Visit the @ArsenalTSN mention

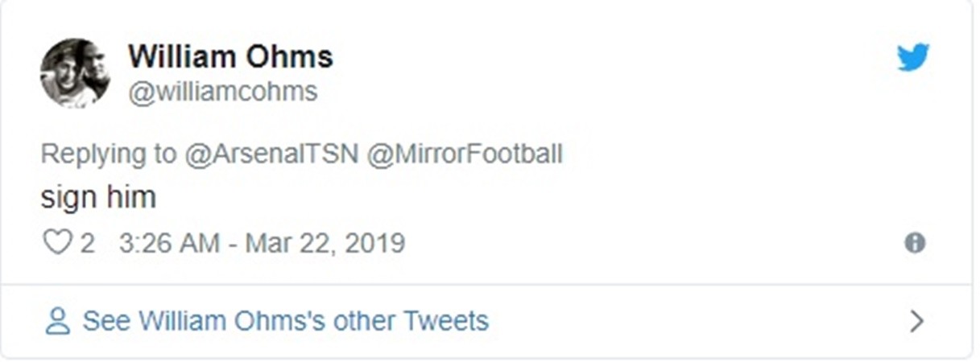click(271, 154)
